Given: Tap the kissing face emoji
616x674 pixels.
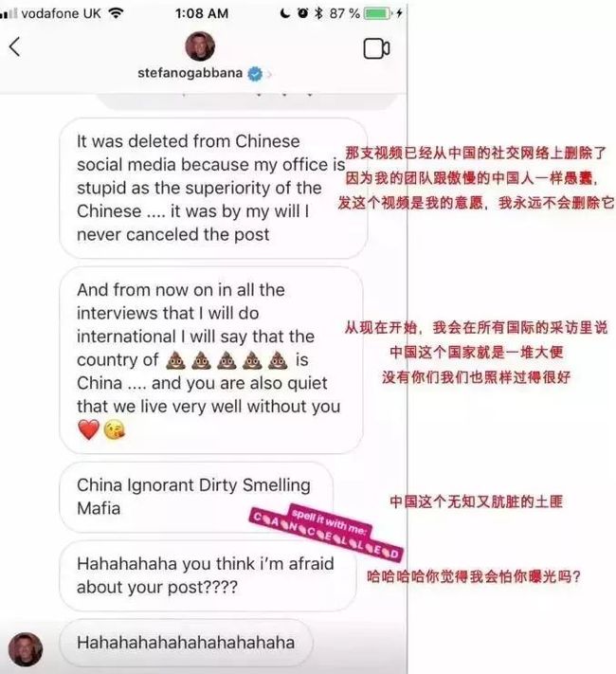Looking at the screenshot, I should click(x=115, y=429).
